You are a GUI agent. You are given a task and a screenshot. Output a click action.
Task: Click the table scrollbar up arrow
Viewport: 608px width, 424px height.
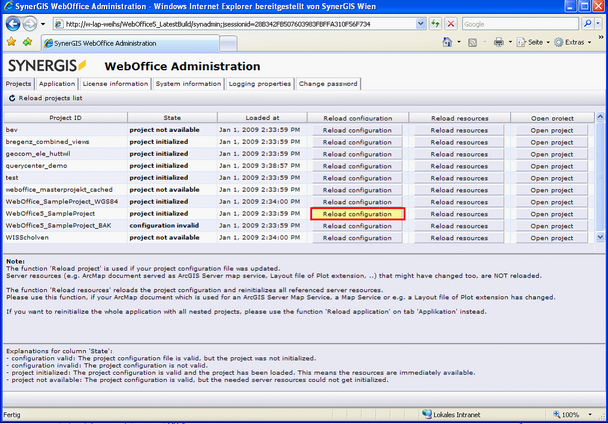[600, 117]
